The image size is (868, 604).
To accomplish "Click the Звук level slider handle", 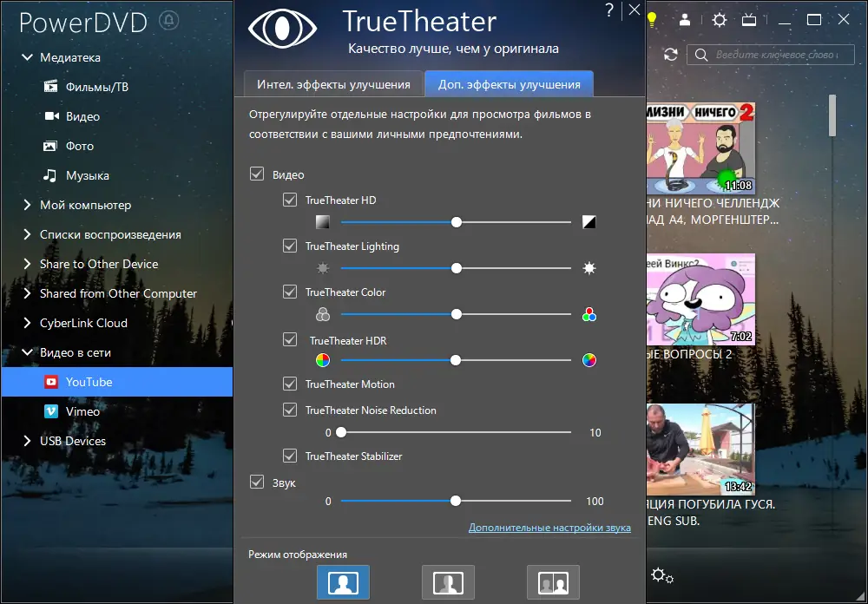I will (x=456, y=501).
